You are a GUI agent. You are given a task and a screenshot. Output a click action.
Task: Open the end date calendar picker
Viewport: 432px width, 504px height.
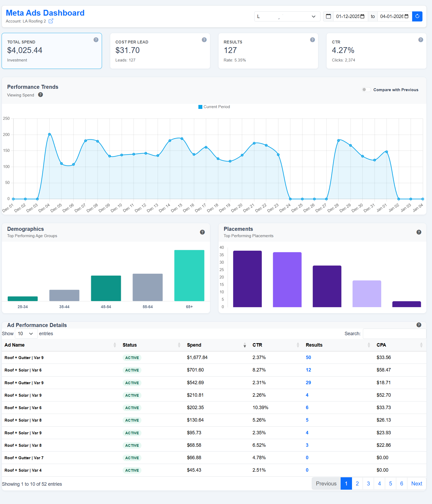point(406,16)
